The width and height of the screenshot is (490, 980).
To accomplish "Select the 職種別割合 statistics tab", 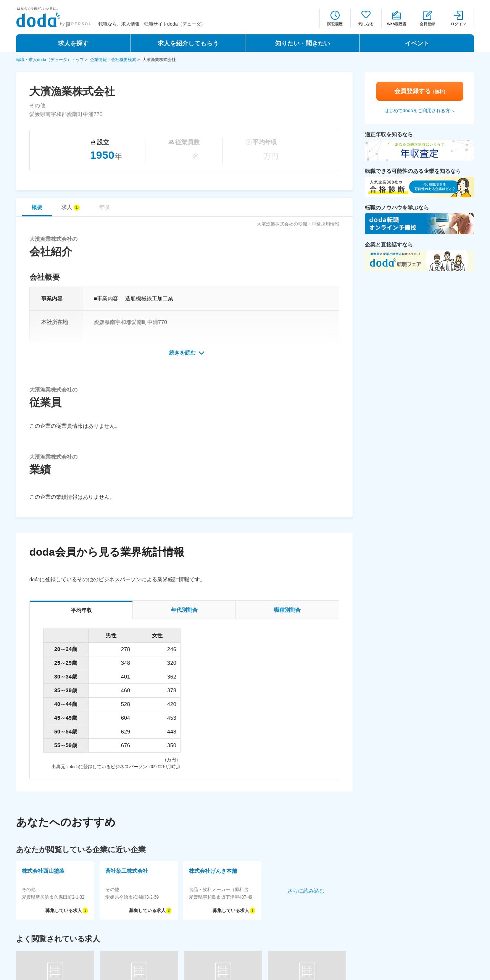I will [x=287, y=610].
